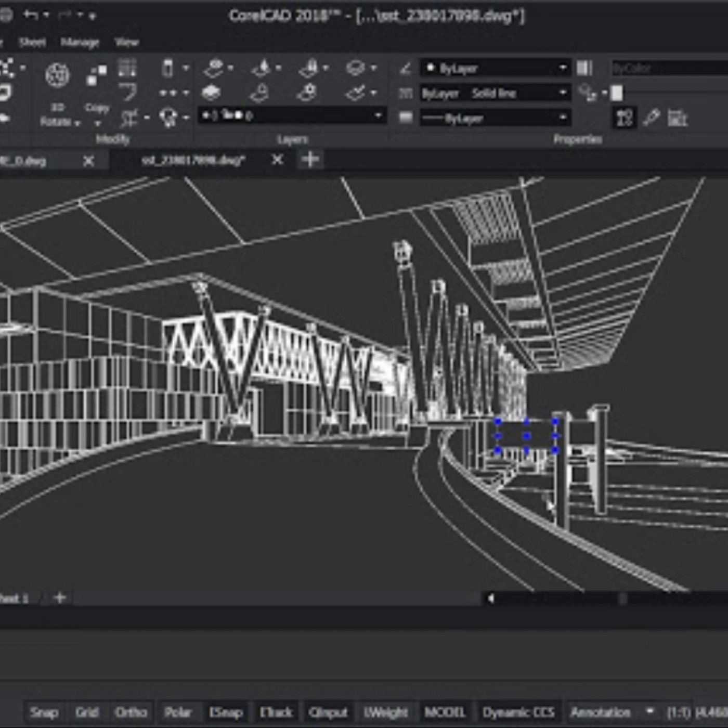Click the undo arrow in title bar
Screen dimensions: 728x728
point(30,15)
